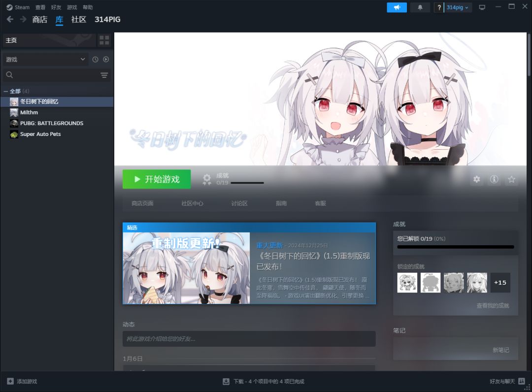The image size is (532, 392).
Task: Click the question mark help icon
Action: [439, 7]
